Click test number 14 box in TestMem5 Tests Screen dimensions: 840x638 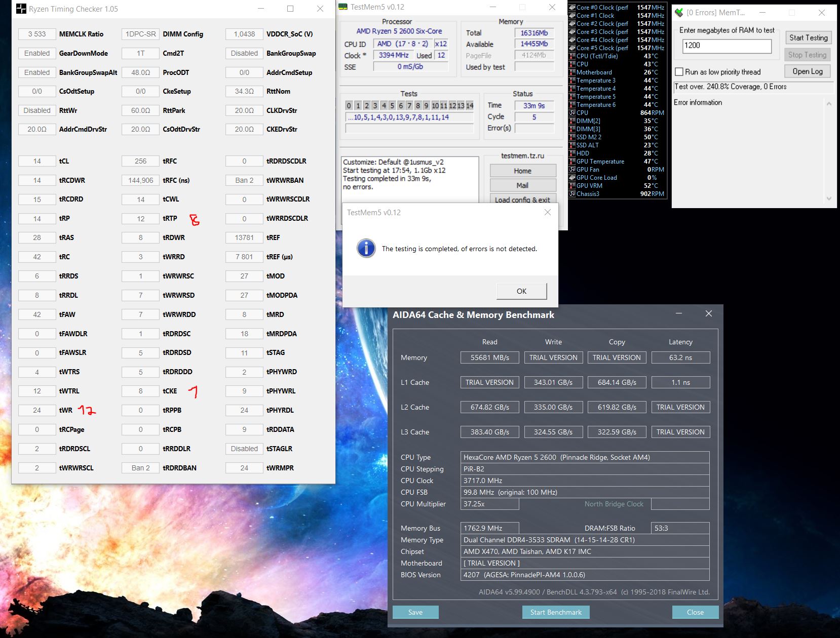click(470, 105)
